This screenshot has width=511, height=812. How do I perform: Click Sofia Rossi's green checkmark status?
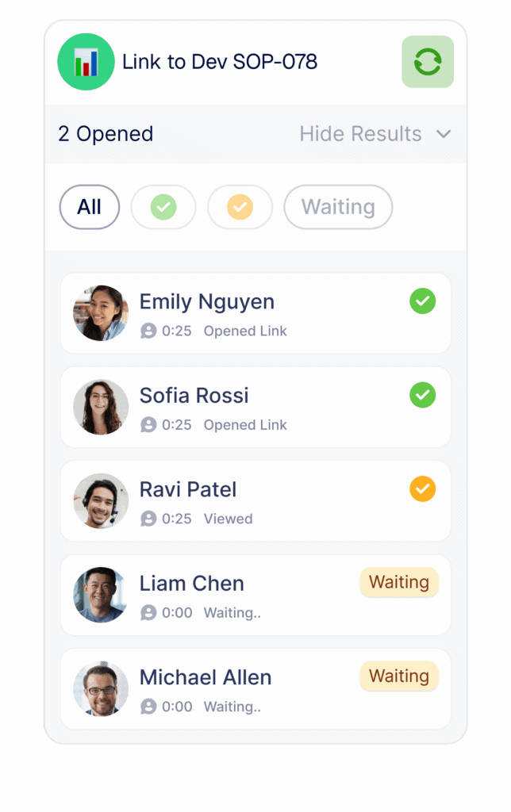tap(422, 395)
